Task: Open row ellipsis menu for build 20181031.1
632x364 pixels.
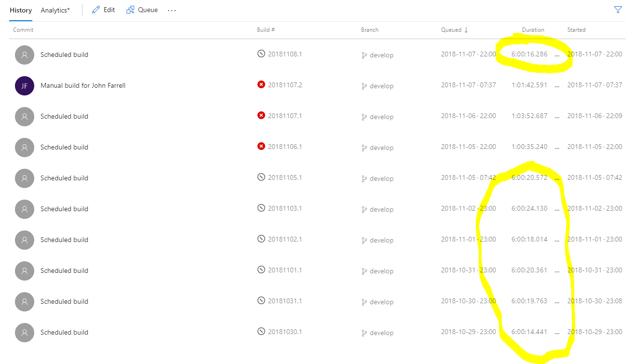Action: tap(557, 302)
